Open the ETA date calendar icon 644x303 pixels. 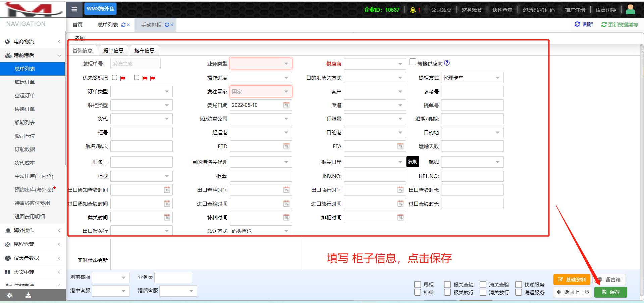point(400,146)
